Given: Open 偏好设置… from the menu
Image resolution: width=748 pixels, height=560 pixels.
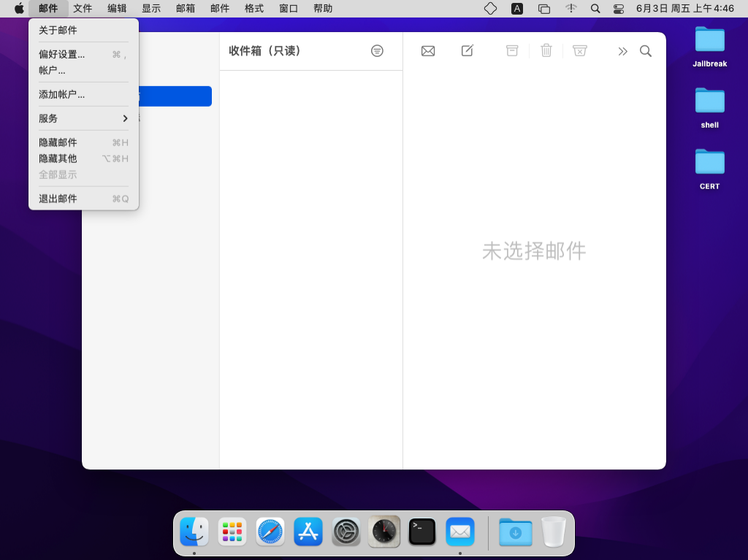Looking at the screenshot, I should point(84,54).
